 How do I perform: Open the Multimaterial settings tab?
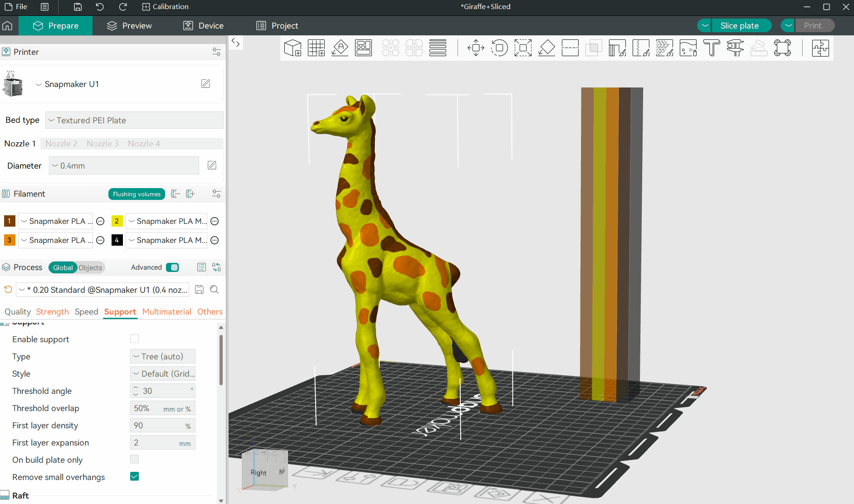pyautogui.click(x=166, y=312)
